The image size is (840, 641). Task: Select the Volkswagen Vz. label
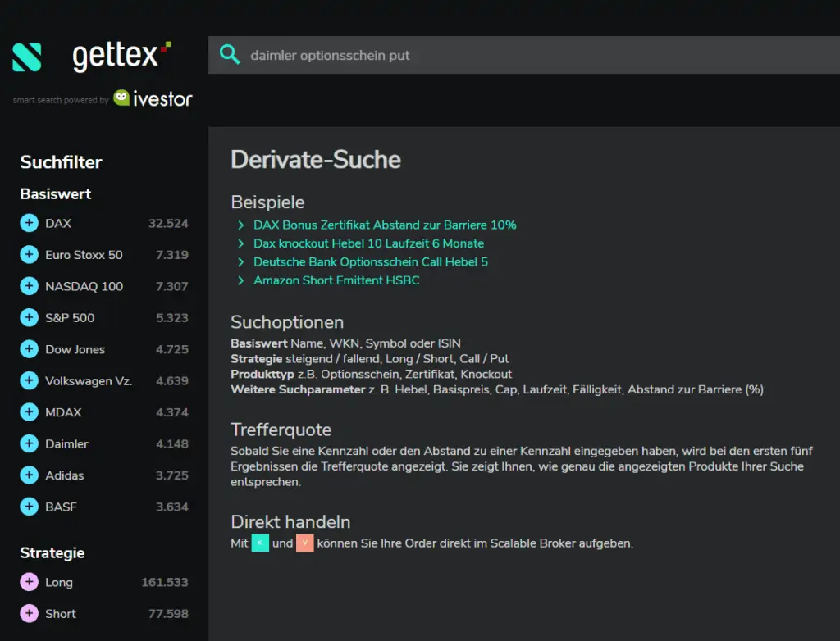click(x=89, y=381)
